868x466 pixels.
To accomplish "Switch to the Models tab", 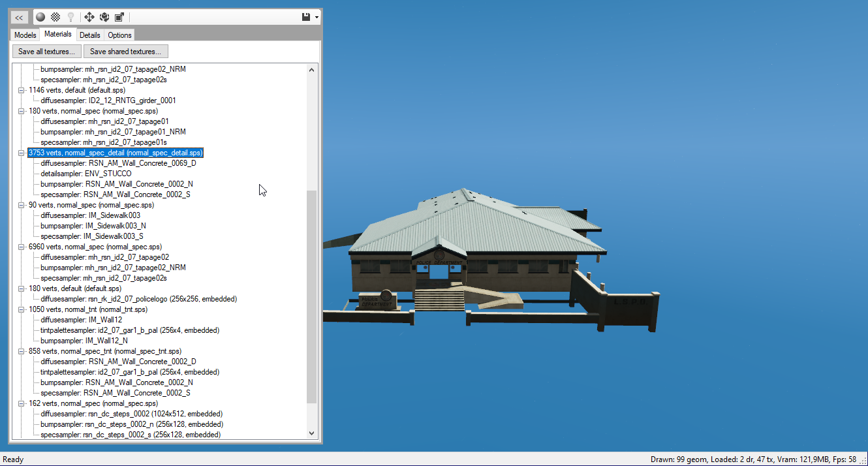I will [x=25, y=35].
